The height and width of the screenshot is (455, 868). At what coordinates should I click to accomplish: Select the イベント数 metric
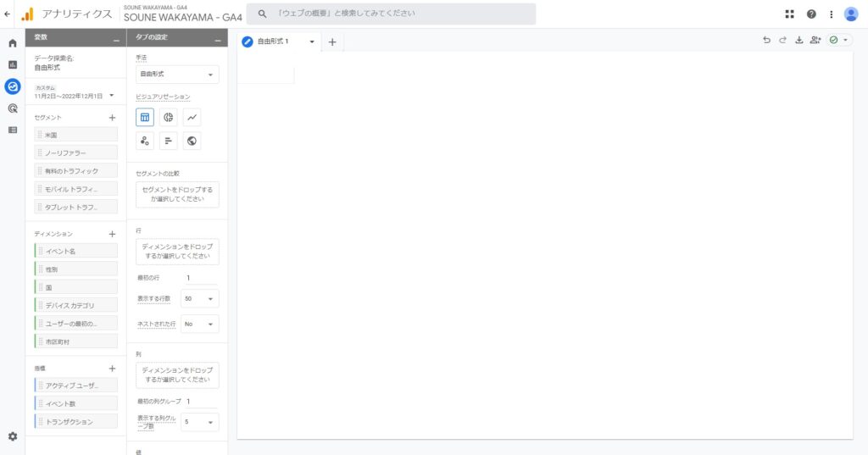click(x=75, y=403)
